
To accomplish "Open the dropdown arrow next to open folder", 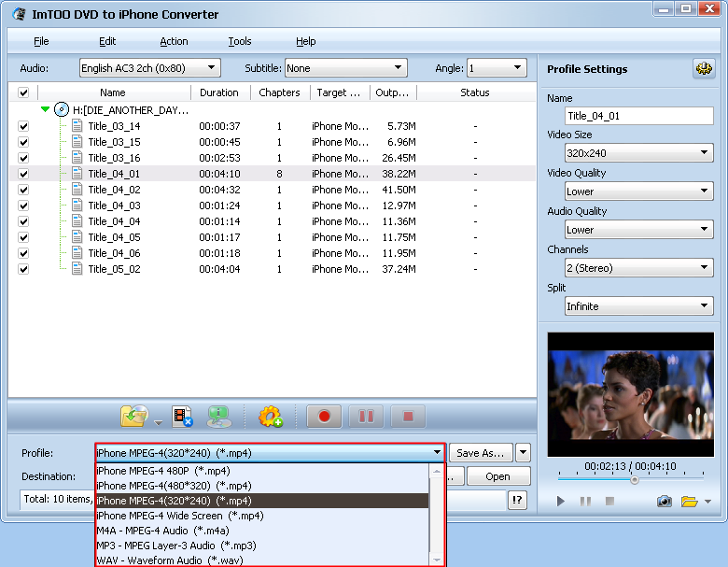I will point(159,422).
